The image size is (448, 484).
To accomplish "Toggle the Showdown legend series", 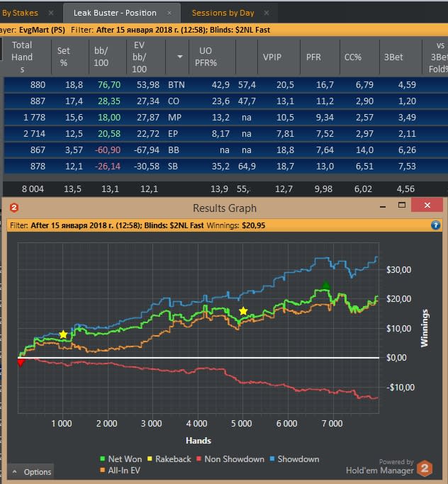I will (295, 459).
